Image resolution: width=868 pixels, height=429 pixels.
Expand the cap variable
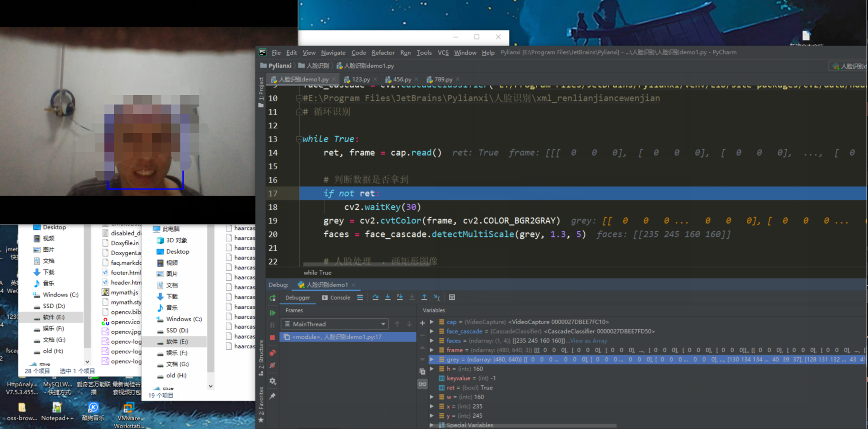pyautogui.click(x=432, y=322)
